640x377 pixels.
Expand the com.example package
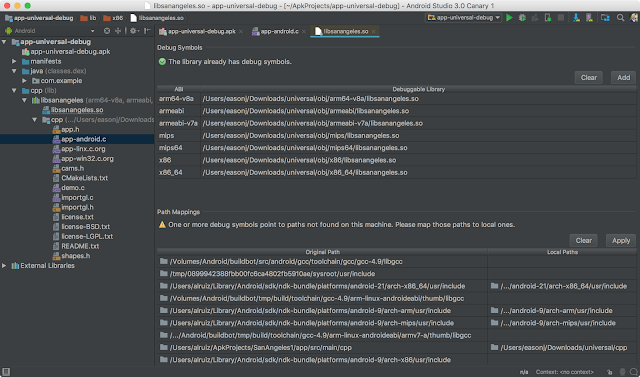[x=24, y=81]
